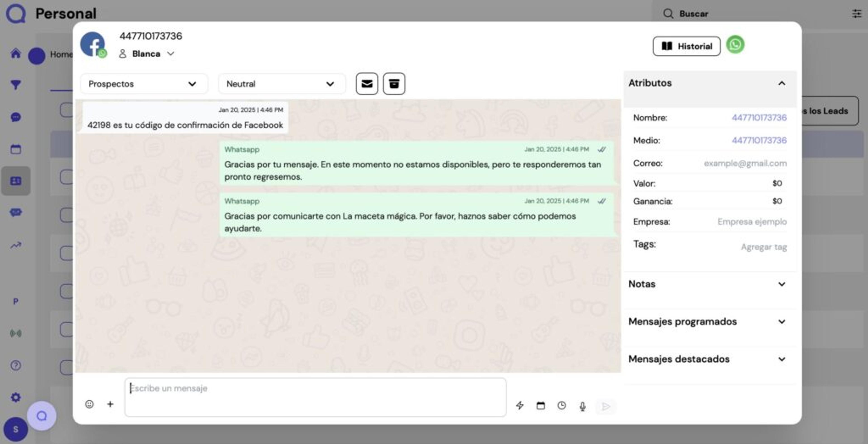
Task: Click the floating purple chat widget button
Action: [x=42, y=416]
